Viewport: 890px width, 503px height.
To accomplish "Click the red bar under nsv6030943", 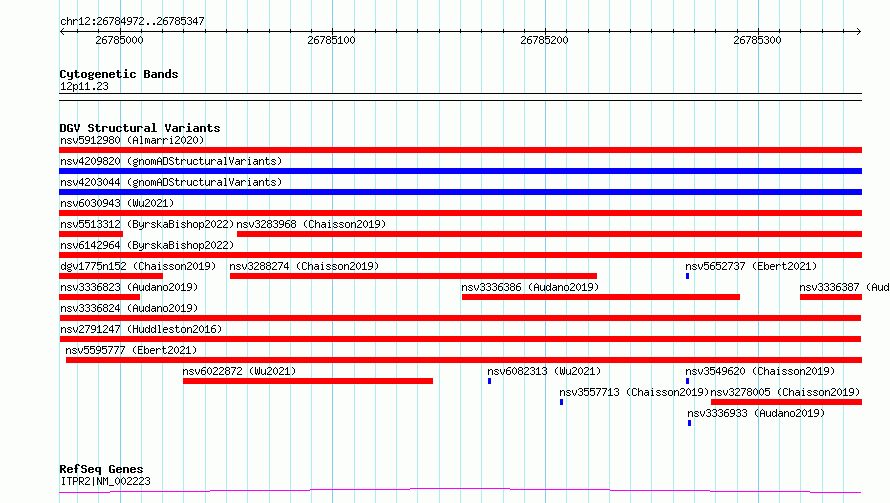I will click(x=460, y=213).
